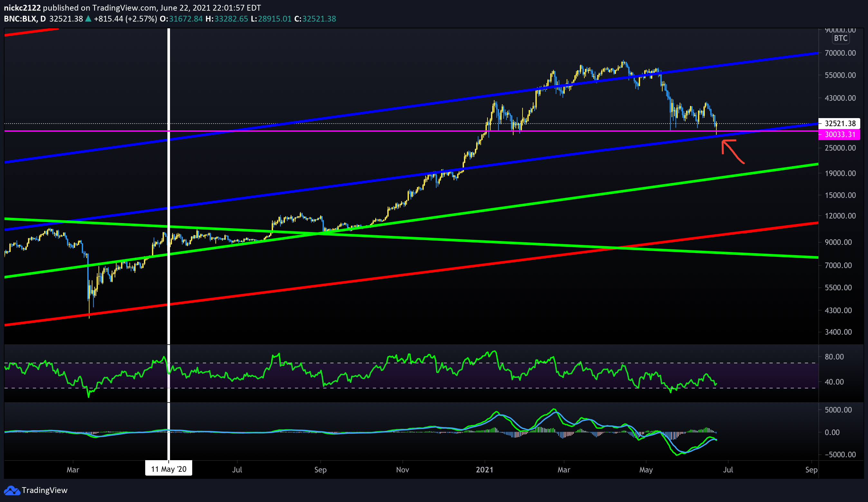Click the magenta 30033.31 price label
The image size is (868, 502).
point(839,134)
